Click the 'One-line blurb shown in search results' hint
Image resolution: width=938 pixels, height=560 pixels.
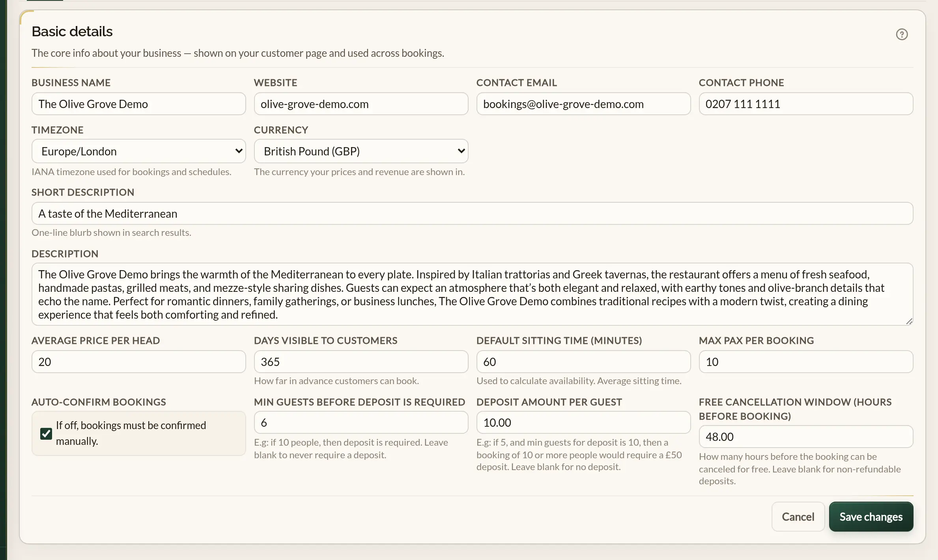point(111,233)
